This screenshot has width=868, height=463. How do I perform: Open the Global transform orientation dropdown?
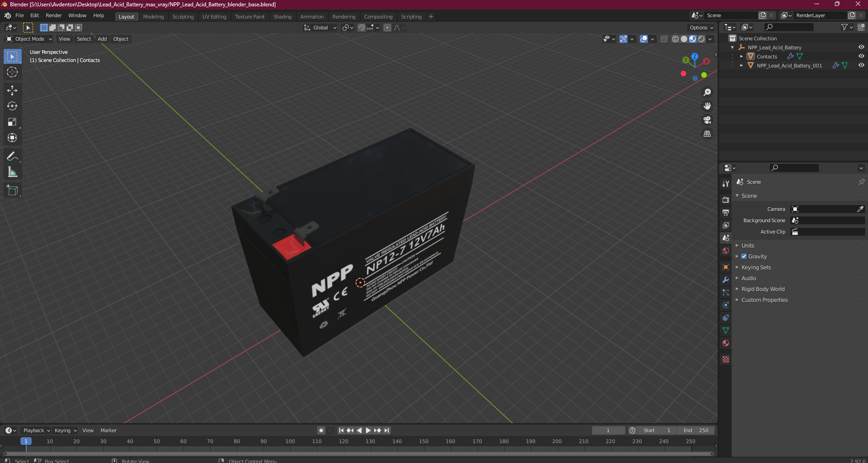320,28
